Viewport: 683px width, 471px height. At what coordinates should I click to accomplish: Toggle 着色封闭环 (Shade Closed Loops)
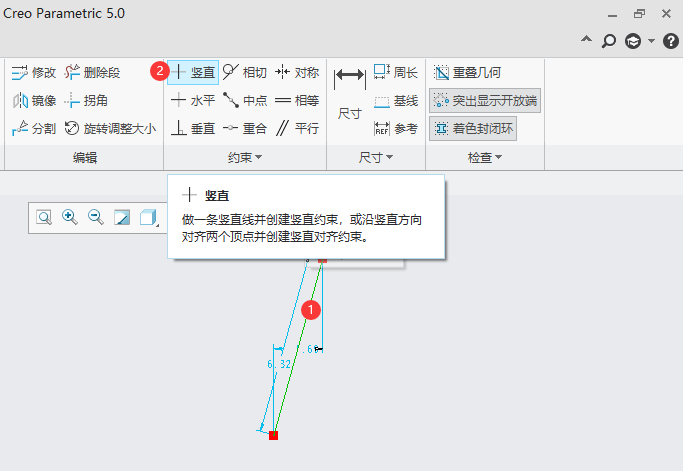tap(473, 129)
